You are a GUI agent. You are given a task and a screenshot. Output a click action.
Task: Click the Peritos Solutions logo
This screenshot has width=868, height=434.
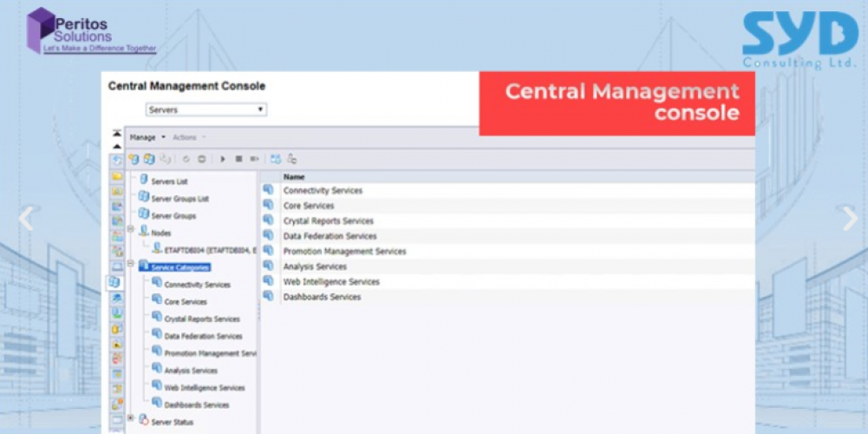pyautogui.click(x=91, y=31)
